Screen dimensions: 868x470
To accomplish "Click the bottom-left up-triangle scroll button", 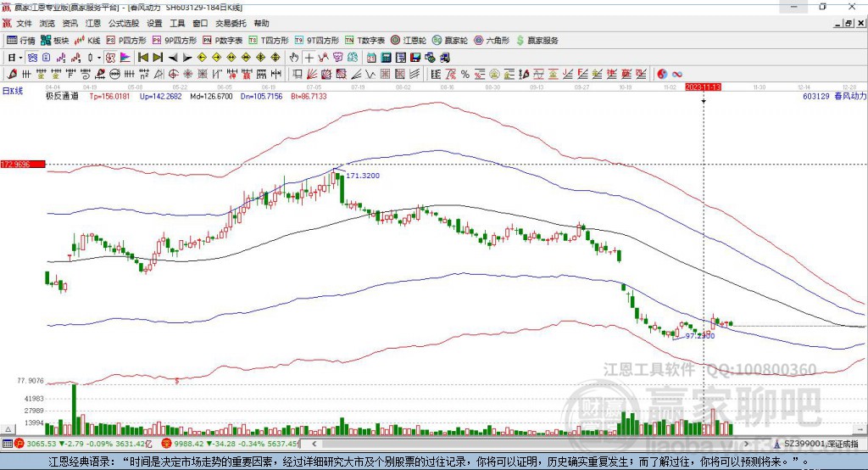I will pos(8,429).
